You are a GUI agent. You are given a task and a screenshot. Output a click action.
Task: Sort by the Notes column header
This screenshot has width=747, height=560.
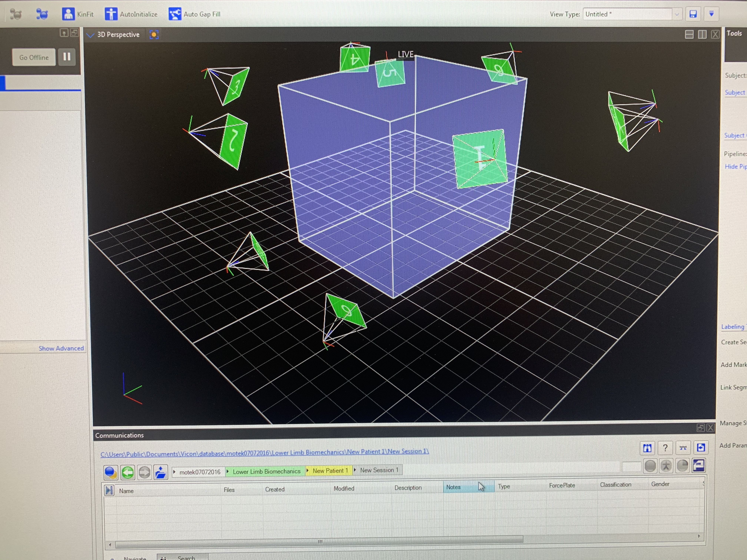click(x=454, y=487)
